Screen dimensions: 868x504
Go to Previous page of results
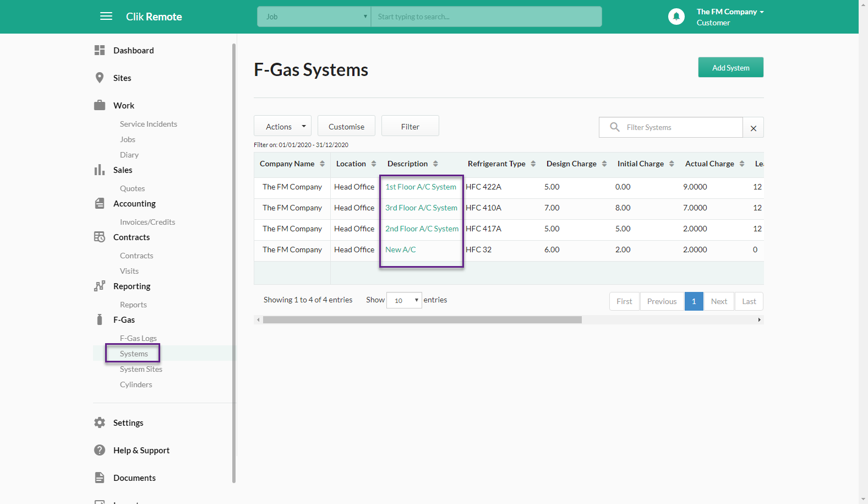coord(662,301)
